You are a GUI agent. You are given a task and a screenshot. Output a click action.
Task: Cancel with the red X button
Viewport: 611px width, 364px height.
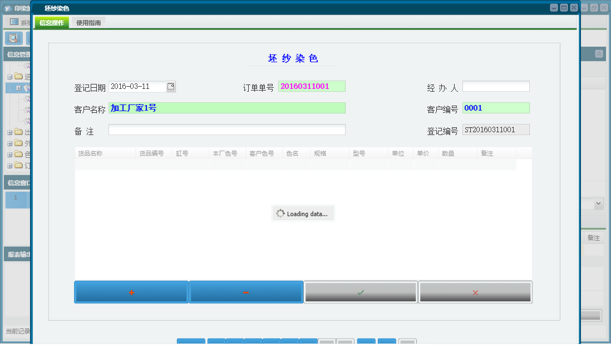pos(475,292)
